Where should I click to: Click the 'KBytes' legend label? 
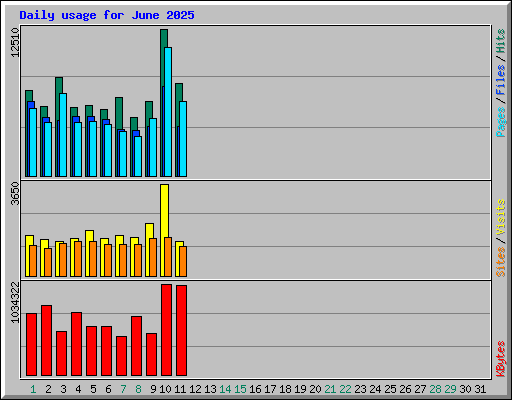[x=501, y=359]
